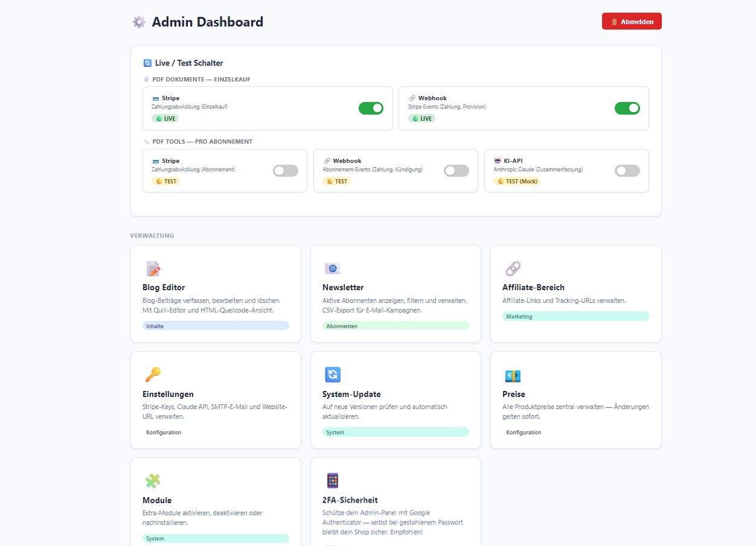Click the Inhalte tag on Blog Editor
756x546 pixels.
pos(216,326)
